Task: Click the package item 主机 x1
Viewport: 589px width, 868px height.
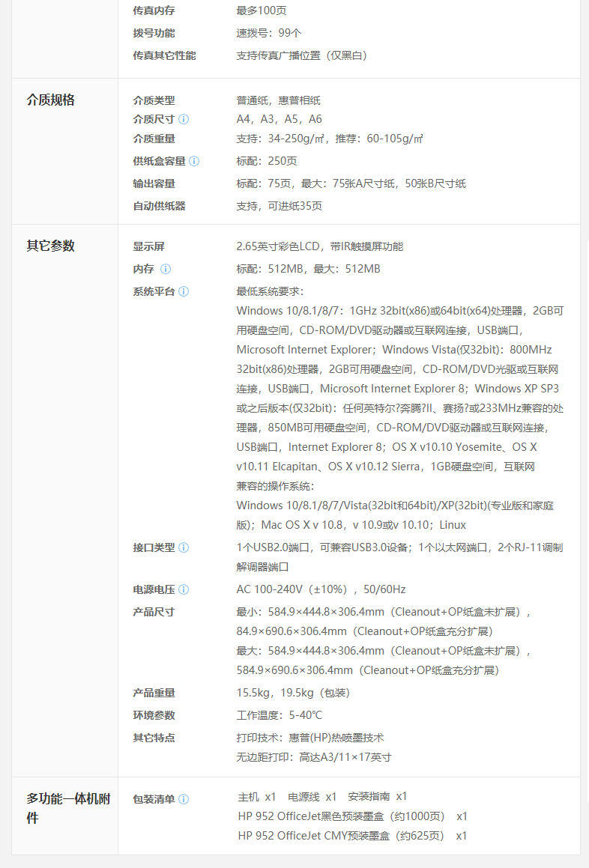Action: [x=256, y=797]
